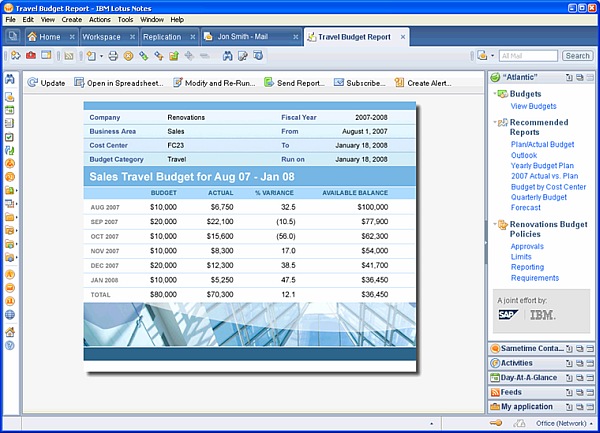The image size is (600, 433).
Task: Expand the Day-At-A-Glance panel
Action: coord(590,378)
